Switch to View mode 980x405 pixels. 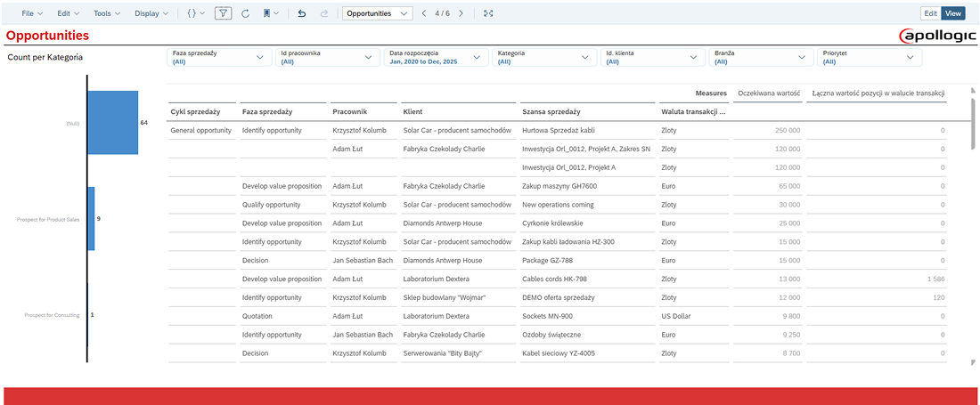pyautogui.click(x=953, y=13)
